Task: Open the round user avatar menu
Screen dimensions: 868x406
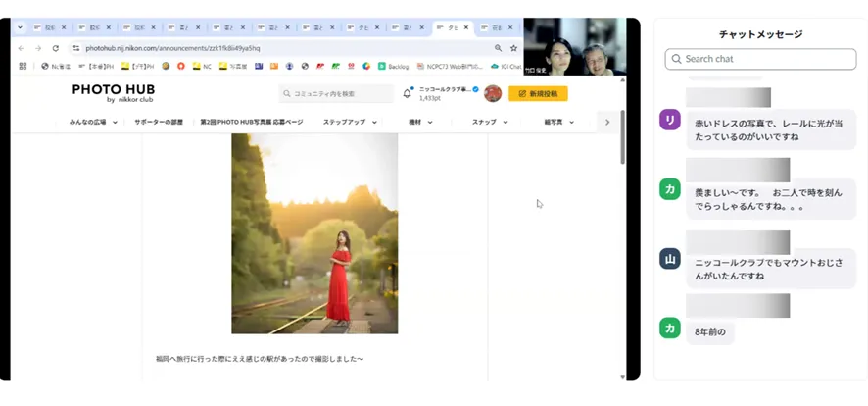Action: point(493,93)
